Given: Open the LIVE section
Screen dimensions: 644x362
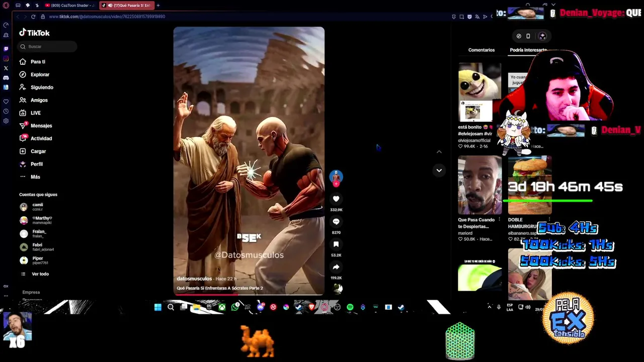Looking at the screenshot, I should pyautogui.click(x=30, y=113).
